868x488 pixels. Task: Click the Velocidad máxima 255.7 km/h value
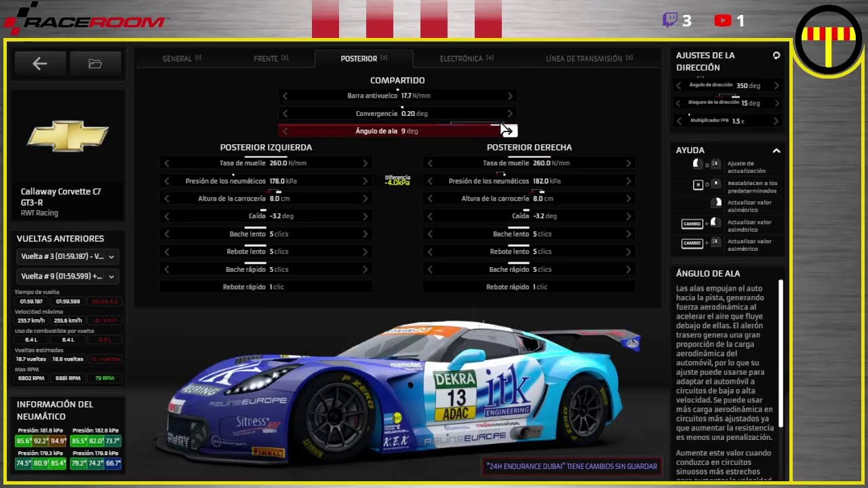[32, 321]
